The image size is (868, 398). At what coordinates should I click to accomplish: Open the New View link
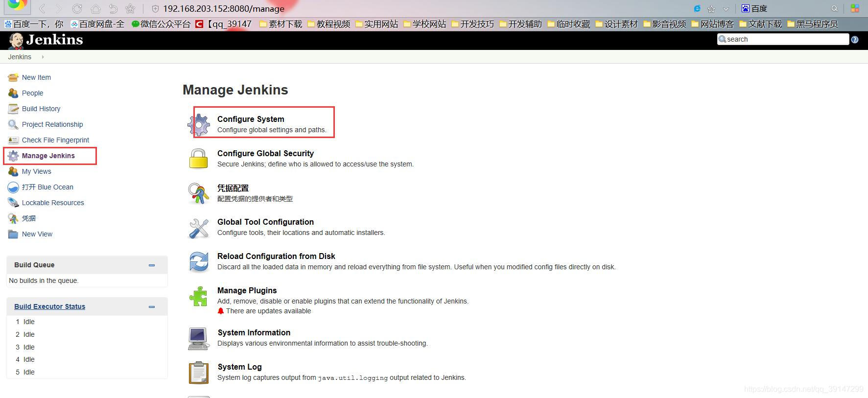[x=37, y=234]
